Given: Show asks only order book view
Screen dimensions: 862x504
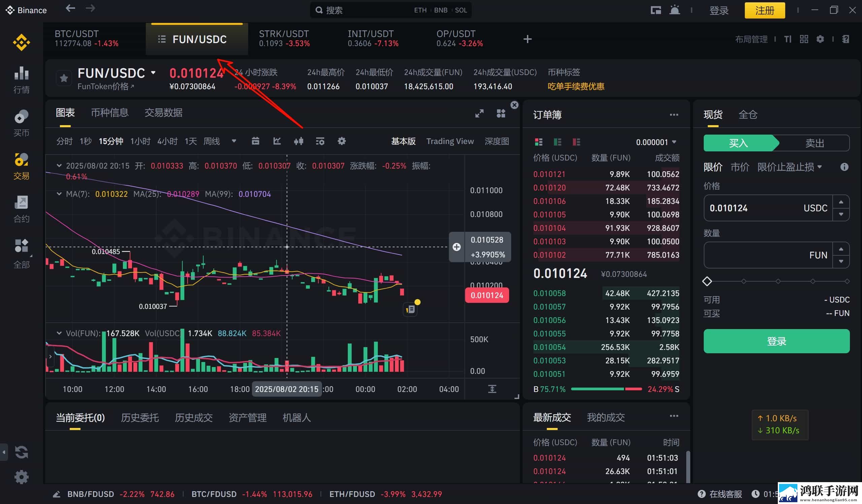Looking at the screenshot, I should point(576,142).
